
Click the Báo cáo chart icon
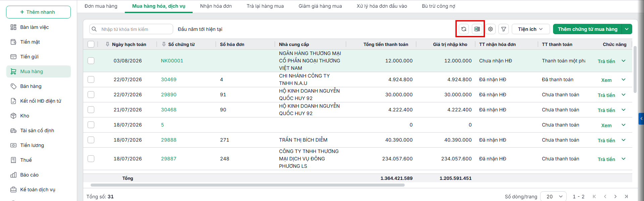(13, 175)
